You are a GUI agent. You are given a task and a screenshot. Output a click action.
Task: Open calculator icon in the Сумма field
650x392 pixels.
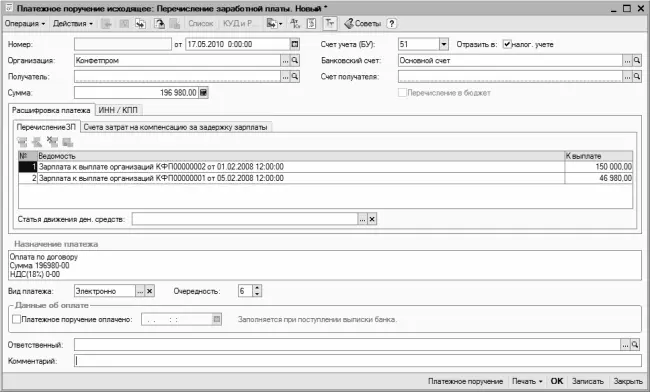click(203, 92)
